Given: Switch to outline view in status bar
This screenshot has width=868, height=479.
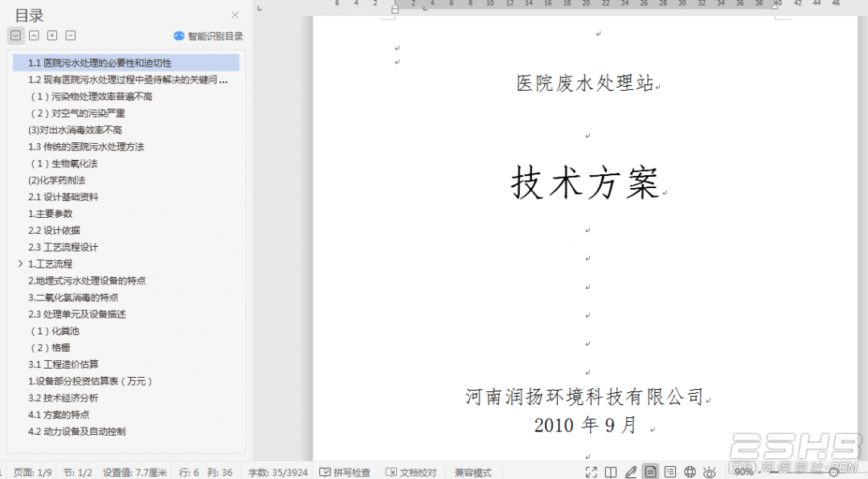Looking at the screenshot, I should tap(670, 472).
